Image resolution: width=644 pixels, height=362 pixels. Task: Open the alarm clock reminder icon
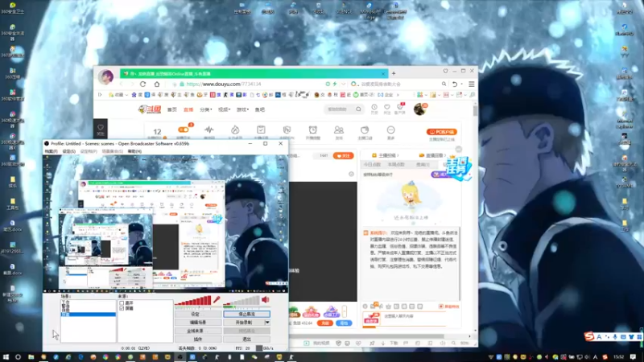pos(313,130)
